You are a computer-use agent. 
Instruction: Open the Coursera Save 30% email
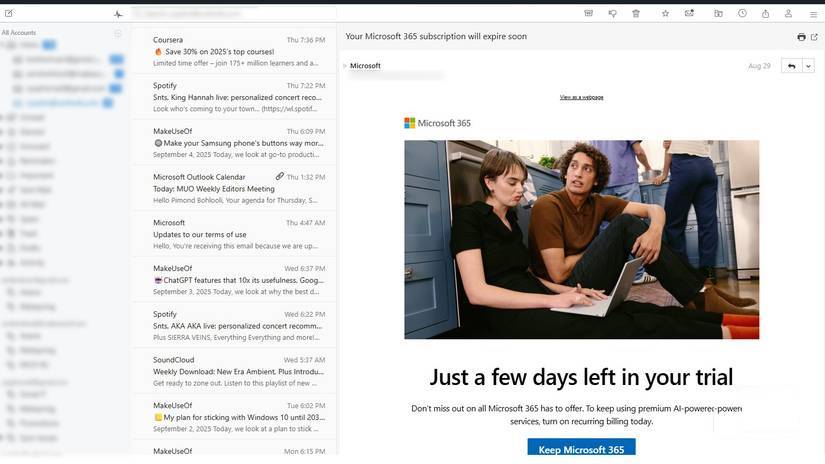(234, 52)
